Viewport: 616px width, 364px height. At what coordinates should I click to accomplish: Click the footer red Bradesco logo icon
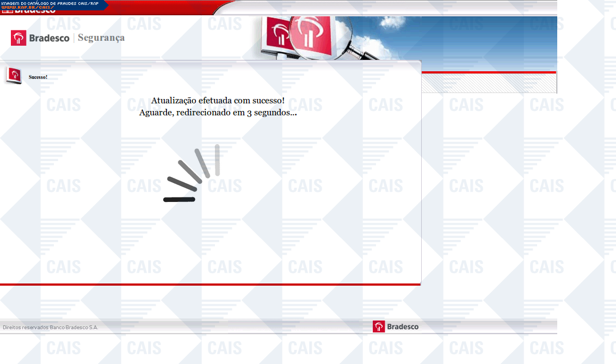pyautogui.click(x=379, y=326)
